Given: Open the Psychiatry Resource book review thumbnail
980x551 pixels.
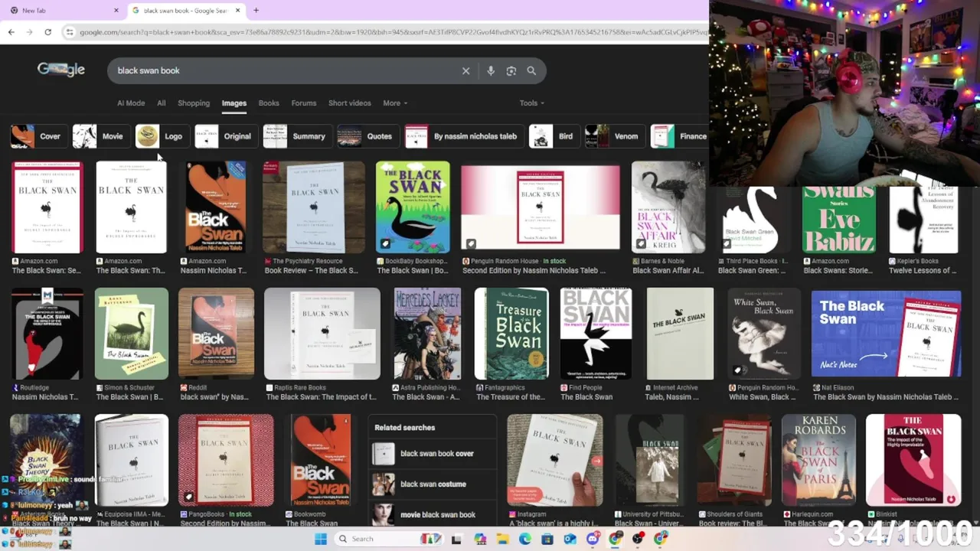Looking at the screenshot, I should tap(314, 207).
